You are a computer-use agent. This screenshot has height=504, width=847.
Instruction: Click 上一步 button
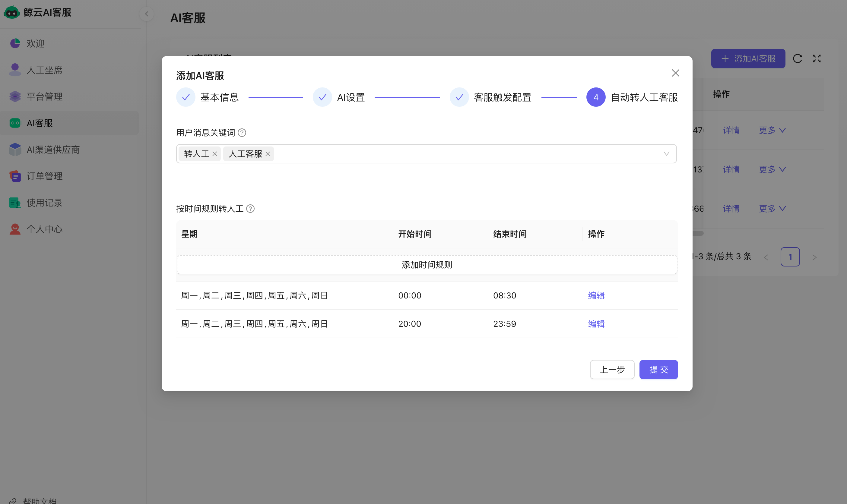click(x=612, y=370)
